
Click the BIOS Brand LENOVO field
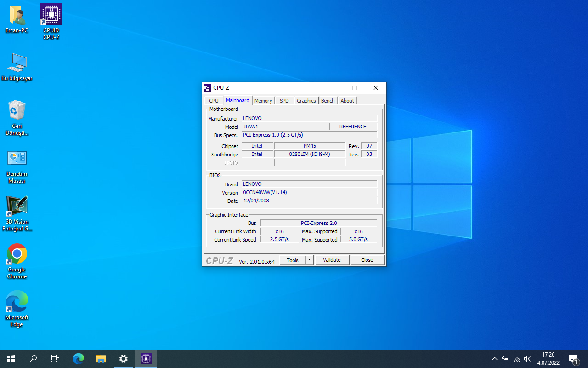[x=310, y=184]
